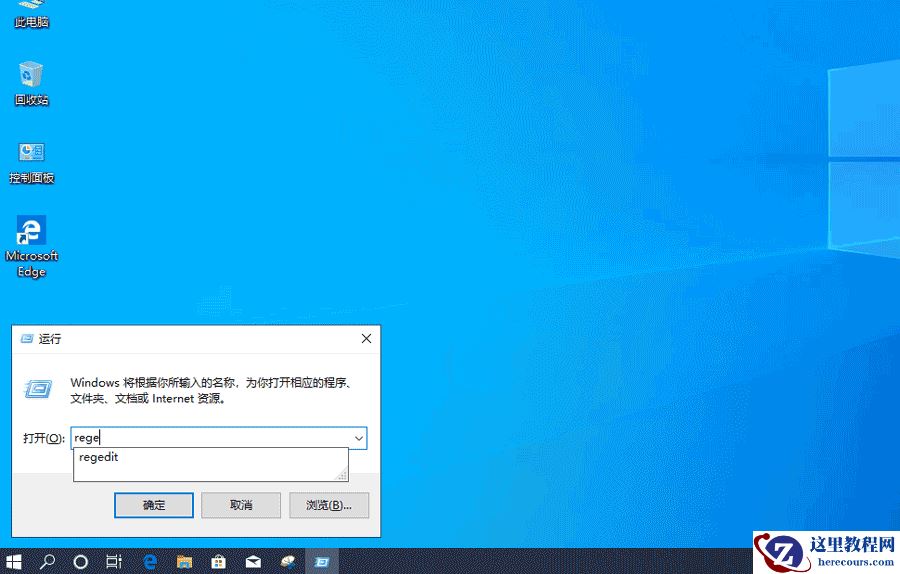Select the Microsoft Edge desktop shortcut

pos(32,247)
